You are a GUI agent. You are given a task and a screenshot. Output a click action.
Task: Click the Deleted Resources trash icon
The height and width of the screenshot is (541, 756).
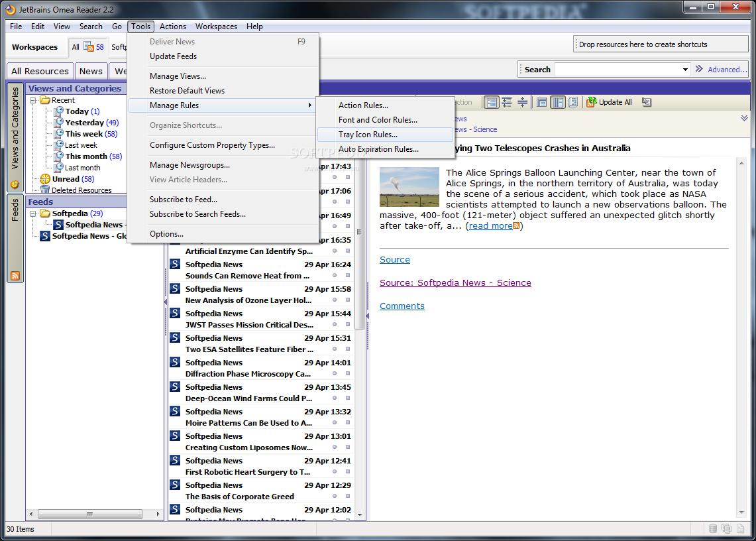45,190
